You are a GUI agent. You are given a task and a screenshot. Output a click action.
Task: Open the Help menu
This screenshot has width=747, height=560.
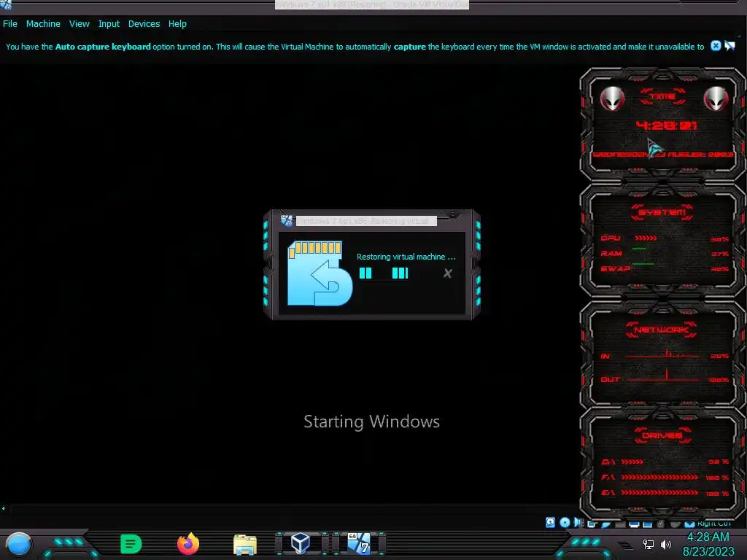[177, 24]
